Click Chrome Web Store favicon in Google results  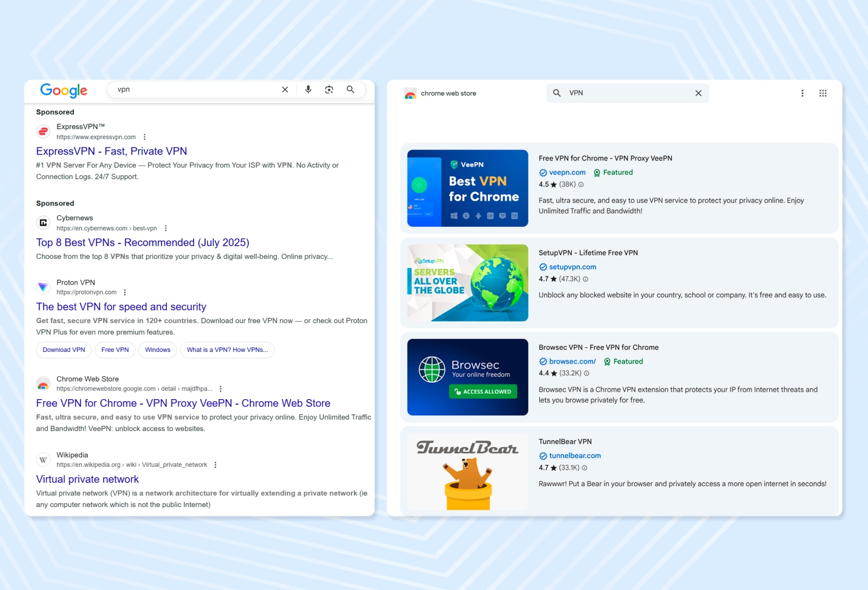pyautogui.click(x=43, y=384)
